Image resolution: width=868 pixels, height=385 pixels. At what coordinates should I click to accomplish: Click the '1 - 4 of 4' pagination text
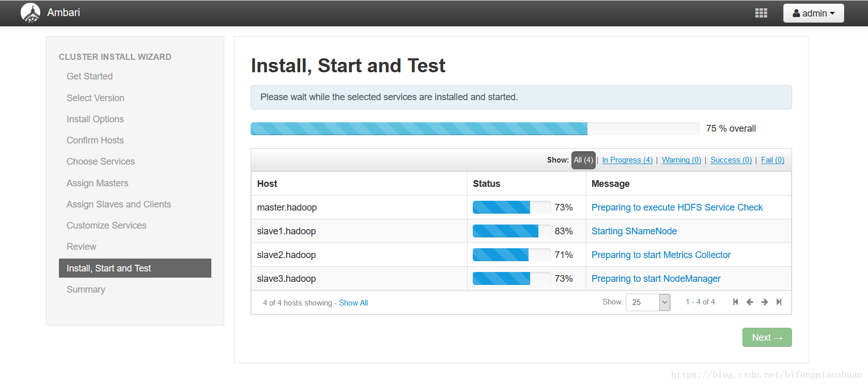[700, 302]
